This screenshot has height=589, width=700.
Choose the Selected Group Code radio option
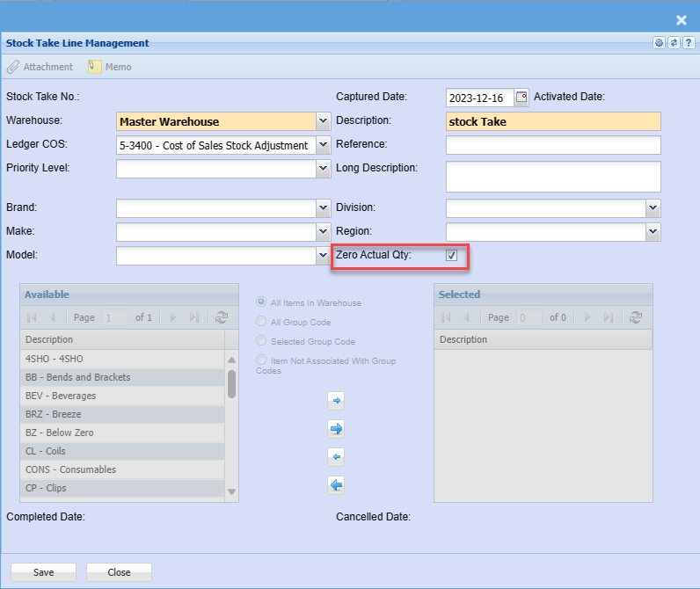click(261, 341)
